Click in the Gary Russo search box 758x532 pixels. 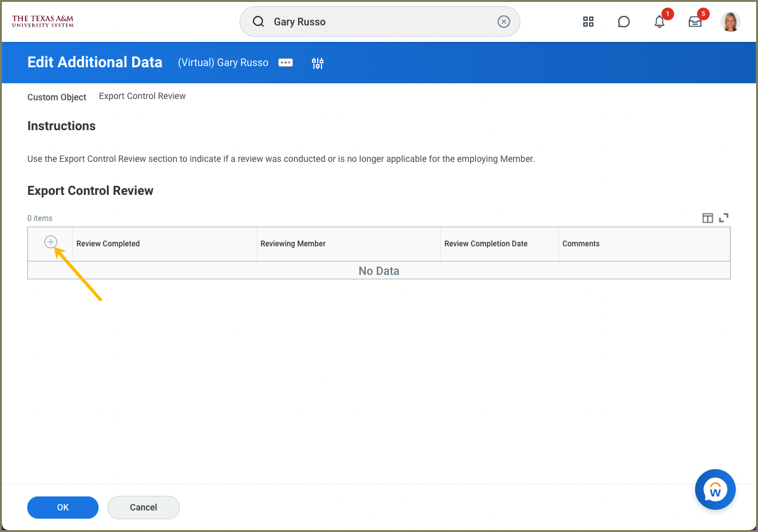(x=381, y=22)
